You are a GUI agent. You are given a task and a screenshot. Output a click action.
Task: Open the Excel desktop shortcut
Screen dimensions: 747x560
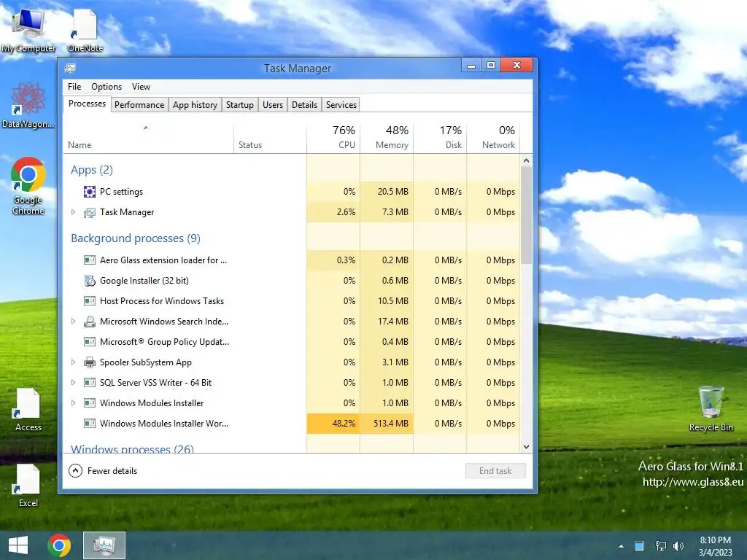[x=28, y=485]
